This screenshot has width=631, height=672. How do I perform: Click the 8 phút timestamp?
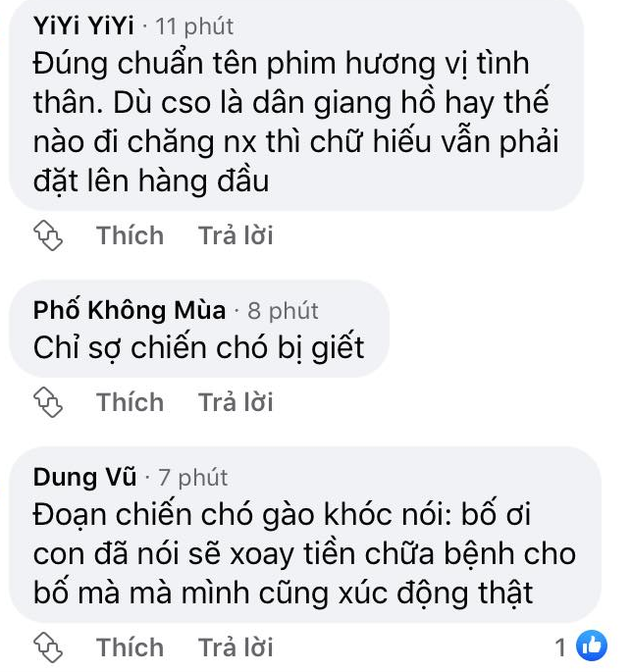click(283, 311)
